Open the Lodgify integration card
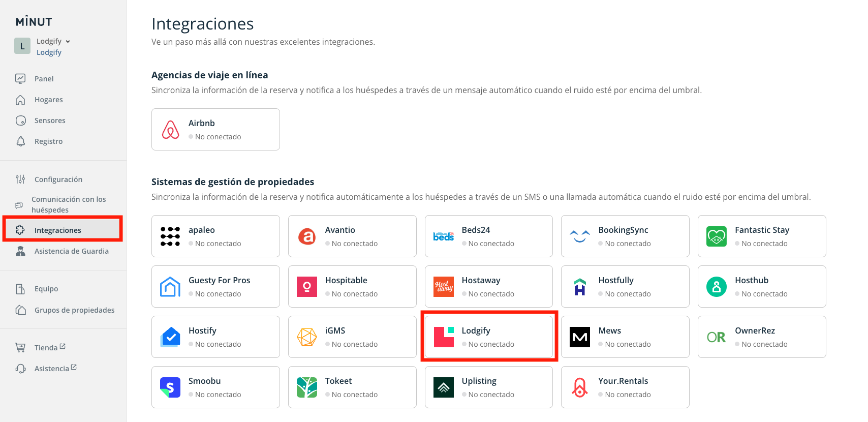868x422 pixels. click(x=489, y=337)
